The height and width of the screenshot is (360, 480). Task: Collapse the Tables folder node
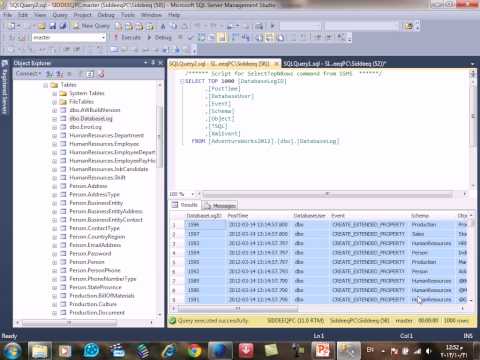pos(46,85)
